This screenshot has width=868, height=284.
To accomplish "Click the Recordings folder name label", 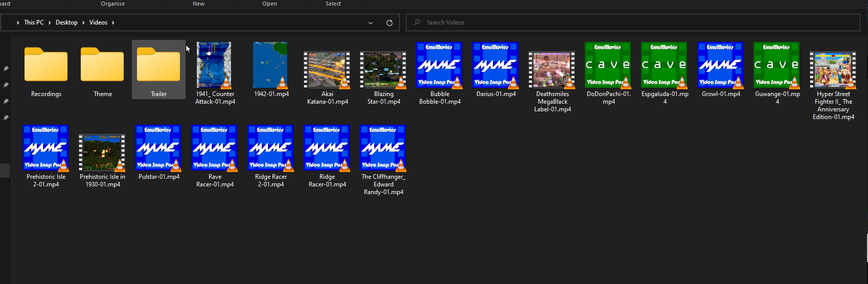I will point(46,94).
